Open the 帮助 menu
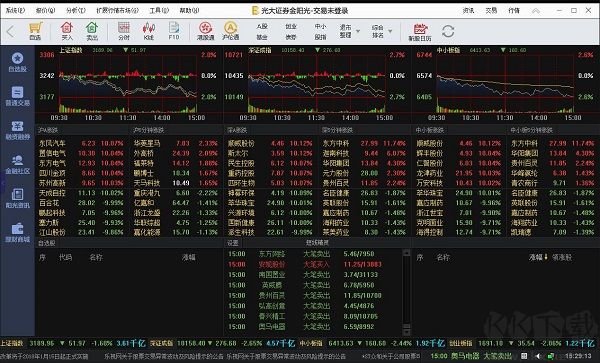 pos(189,10)
